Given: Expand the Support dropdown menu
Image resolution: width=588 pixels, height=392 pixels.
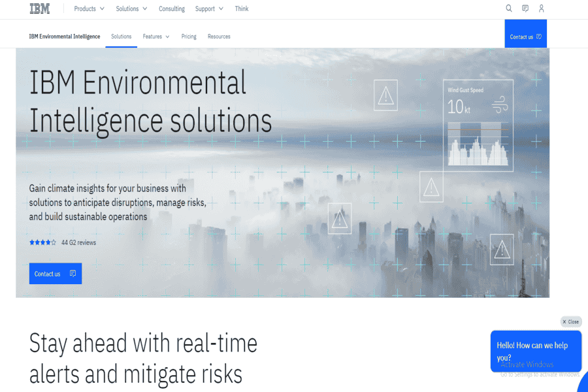Looking at the screenshot, I should (209, 8).
